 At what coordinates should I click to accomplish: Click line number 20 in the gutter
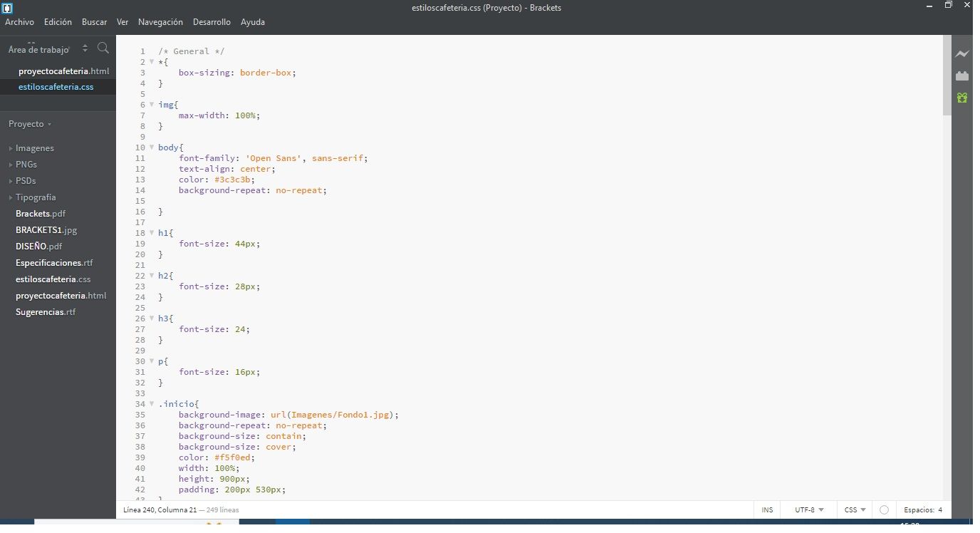click(x=140, y=254)
